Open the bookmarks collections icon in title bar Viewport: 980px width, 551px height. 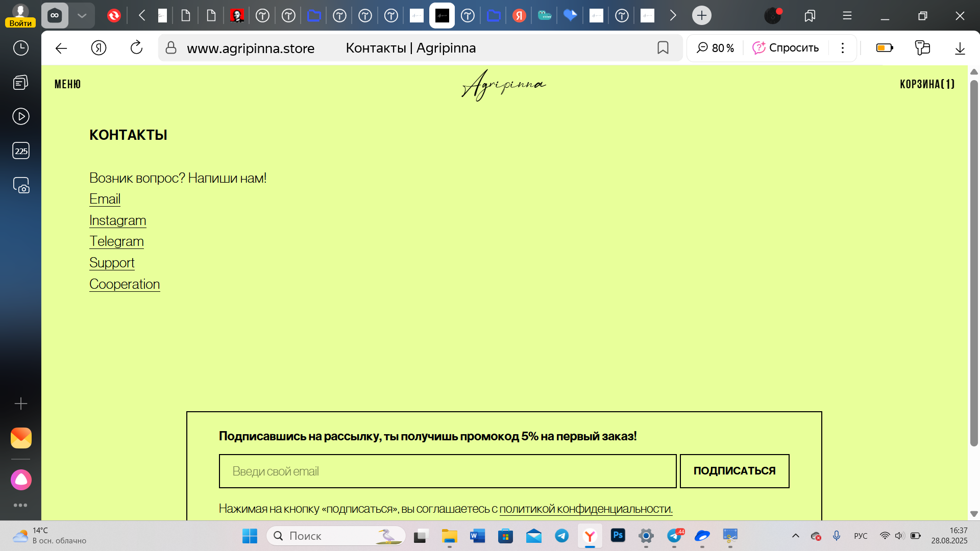[810, 16]
